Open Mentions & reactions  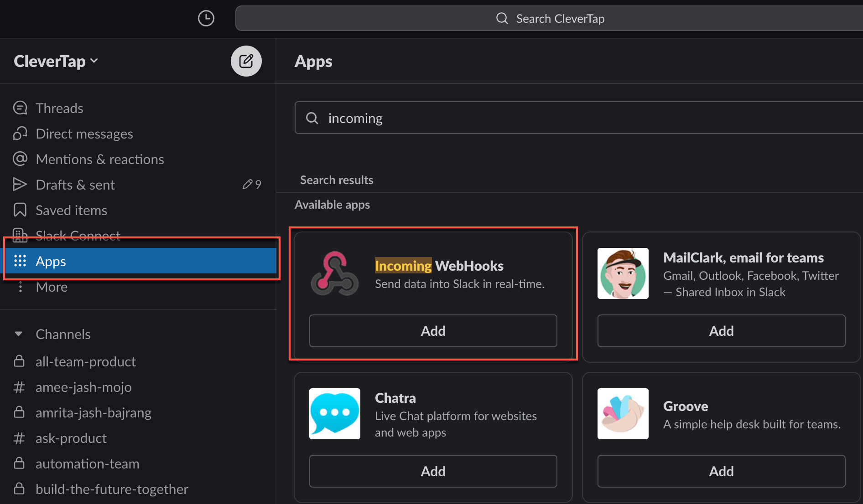point(138,159)
